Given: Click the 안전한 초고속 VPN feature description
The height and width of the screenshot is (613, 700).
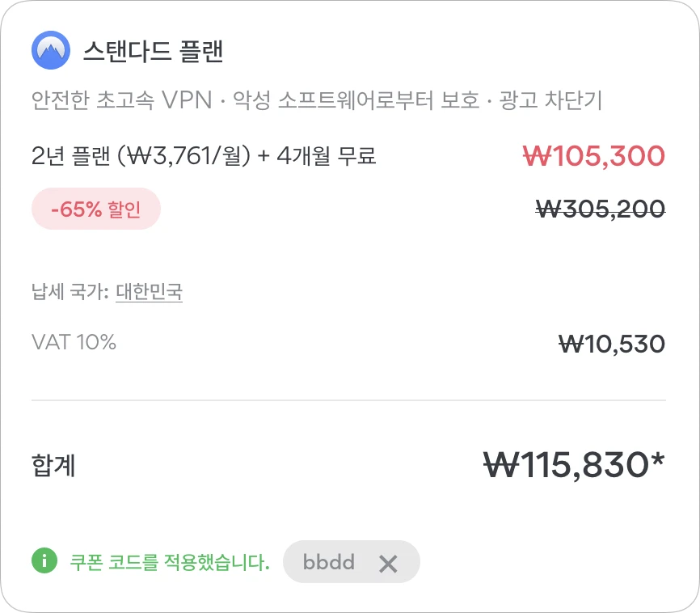Looking at the screenshot, I should 121,100.
